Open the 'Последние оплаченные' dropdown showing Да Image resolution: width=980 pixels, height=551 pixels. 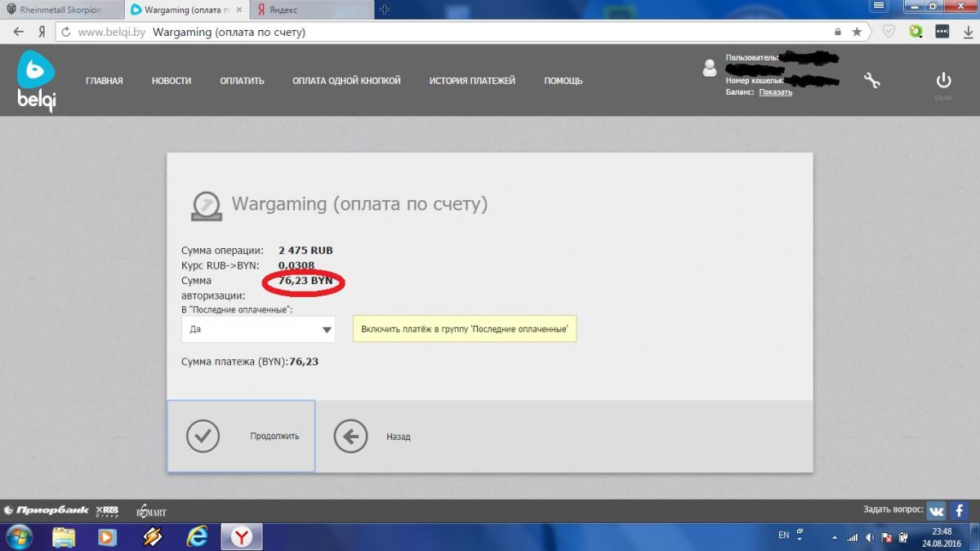(258, 330)
